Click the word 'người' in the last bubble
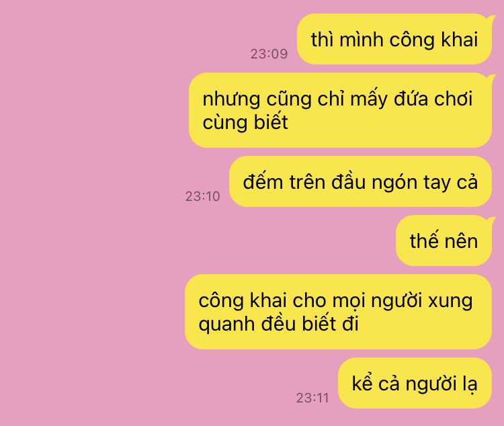The height and width of the screenshot is (426, 504). [431, 384]
